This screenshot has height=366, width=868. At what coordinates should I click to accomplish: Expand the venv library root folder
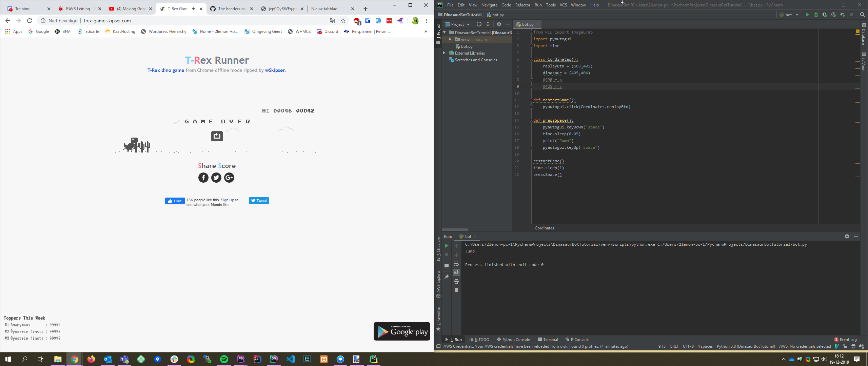pos(450,39)
